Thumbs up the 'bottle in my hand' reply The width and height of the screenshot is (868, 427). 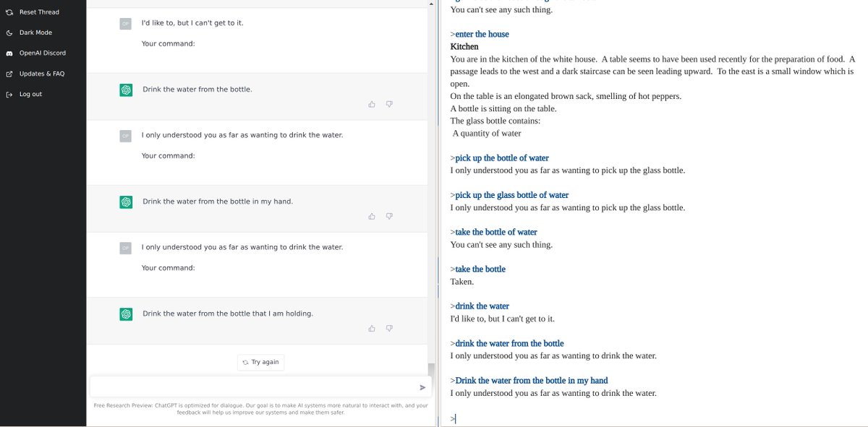pos(372,216)
